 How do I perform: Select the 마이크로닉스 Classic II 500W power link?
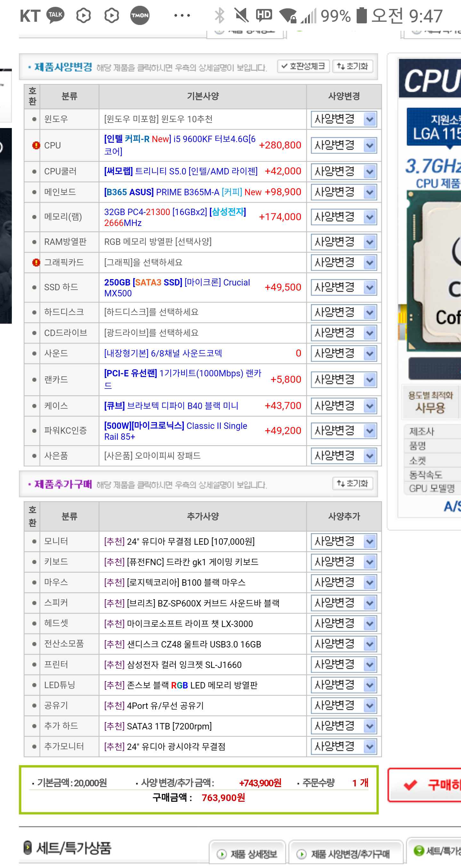pos(176,431)
